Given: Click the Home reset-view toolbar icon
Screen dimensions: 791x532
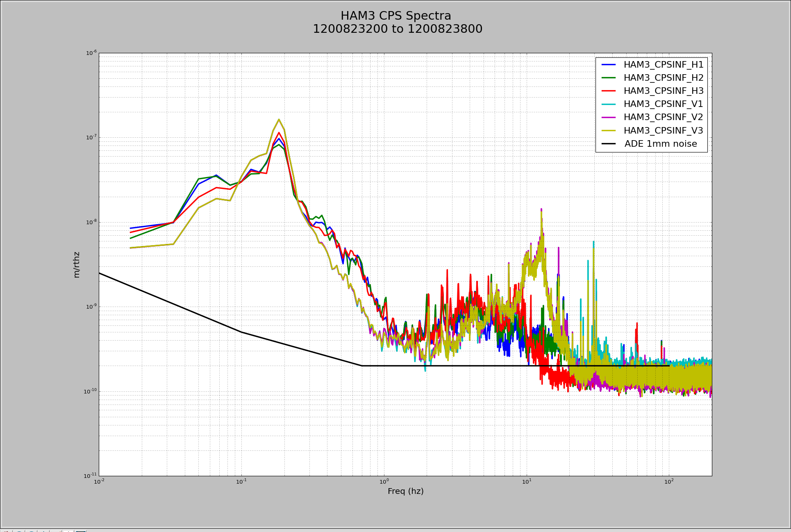Looking at the screenshot, I should (7, 531).
